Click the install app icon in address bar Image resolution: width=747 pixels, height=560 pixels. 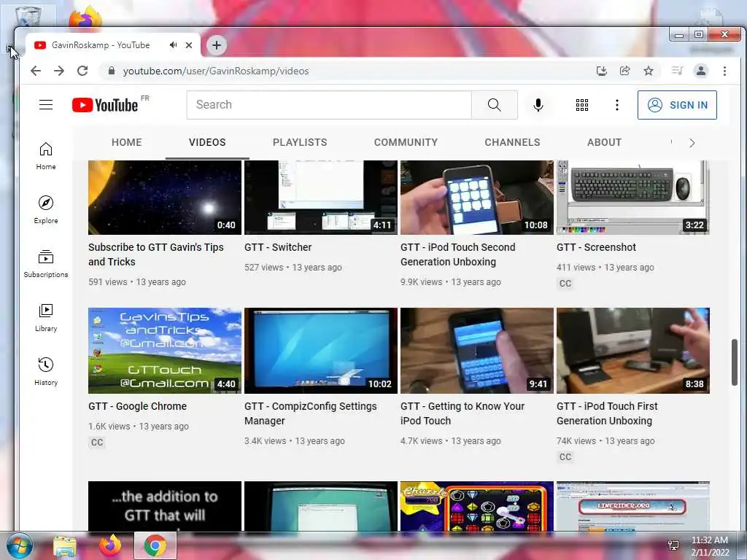[x=602, y=71]
